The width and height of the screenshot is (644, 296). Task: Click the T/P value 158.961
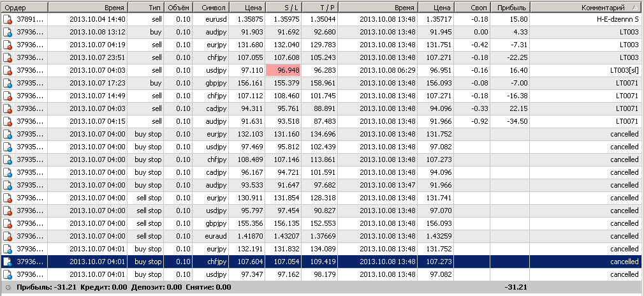(x=325, y=83)
